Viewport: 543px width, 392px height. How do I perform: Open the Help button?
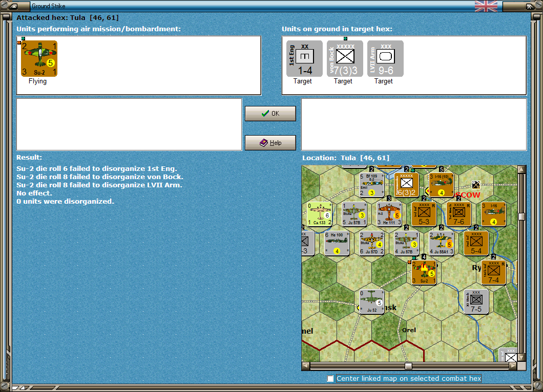(270, 143)
